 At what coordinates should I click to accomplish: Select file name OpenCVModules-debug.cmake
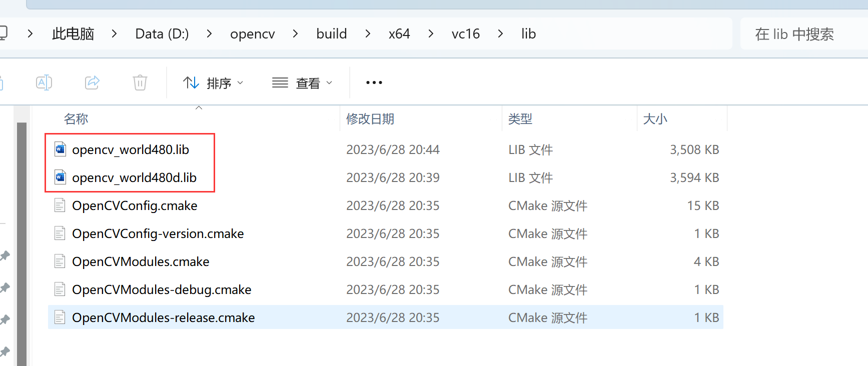(x=162, y=289)
